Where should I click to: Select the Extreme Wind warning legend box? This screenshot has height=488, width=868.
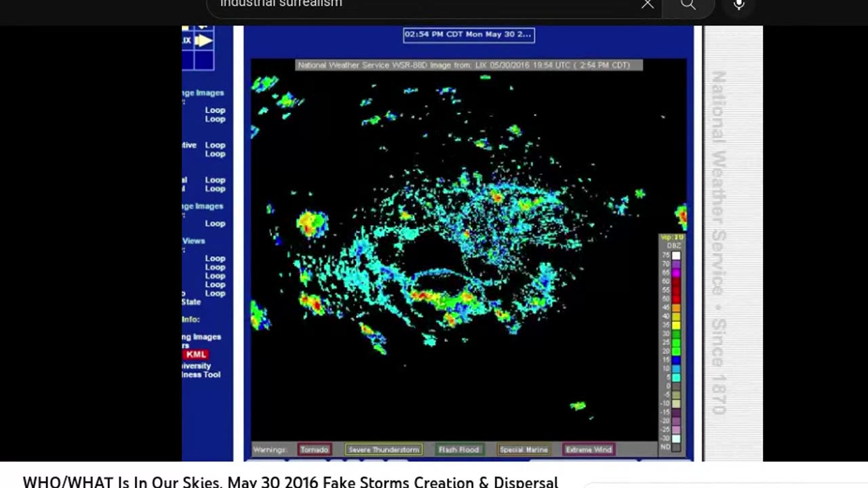589,449
